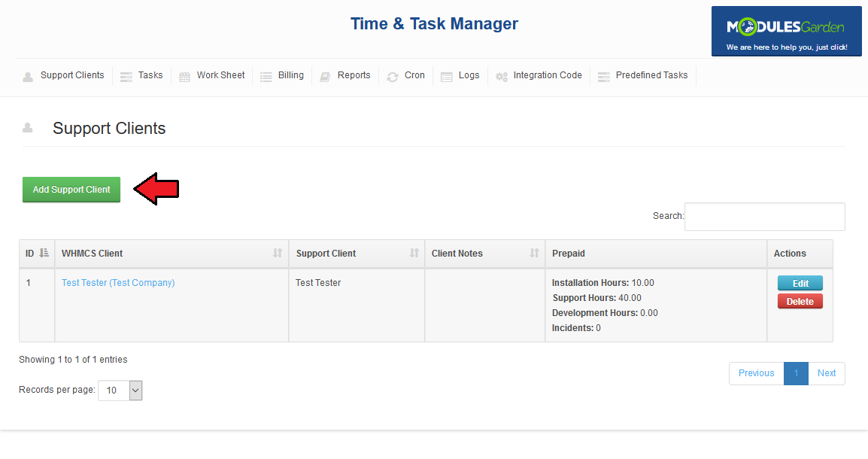Viewport: 868px width, 459px height.
Task: Open the Cron settings page
Action: [x=414, y=75]
